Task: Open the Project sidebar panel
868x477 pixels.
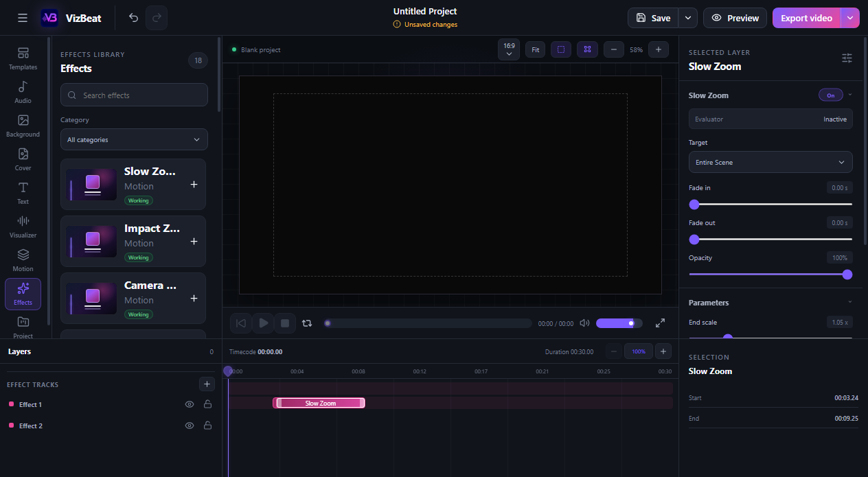Action: click(23, 326)
